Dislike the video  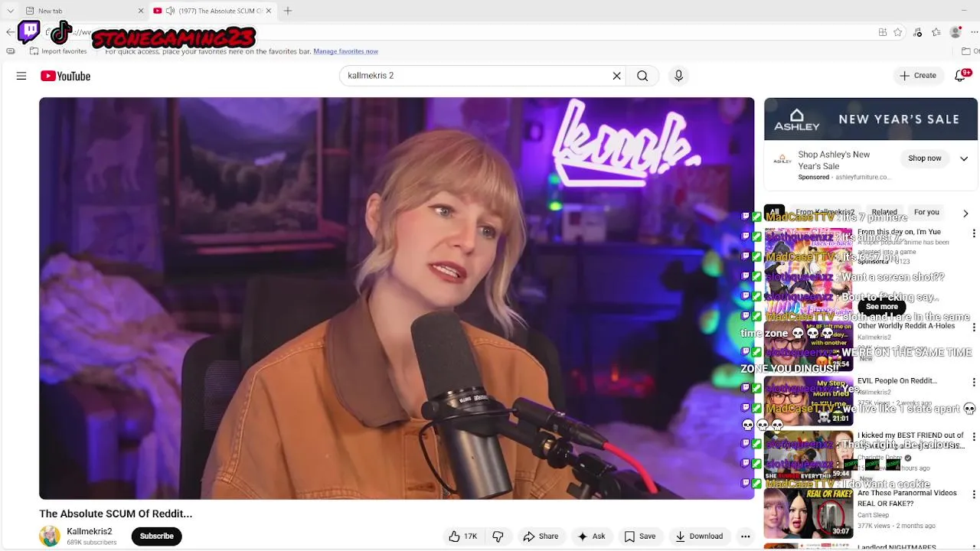tap(498, 536)
